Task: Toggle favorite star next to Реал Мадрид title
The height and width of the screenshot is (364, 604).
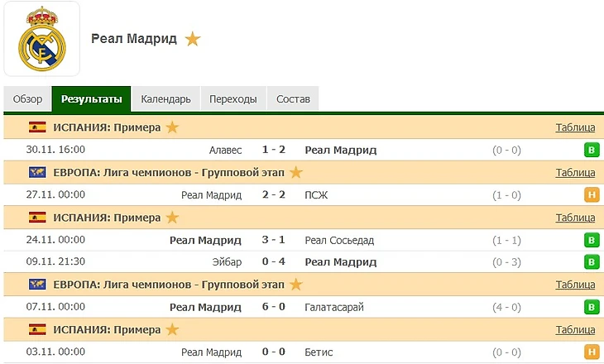Action: 193,39
